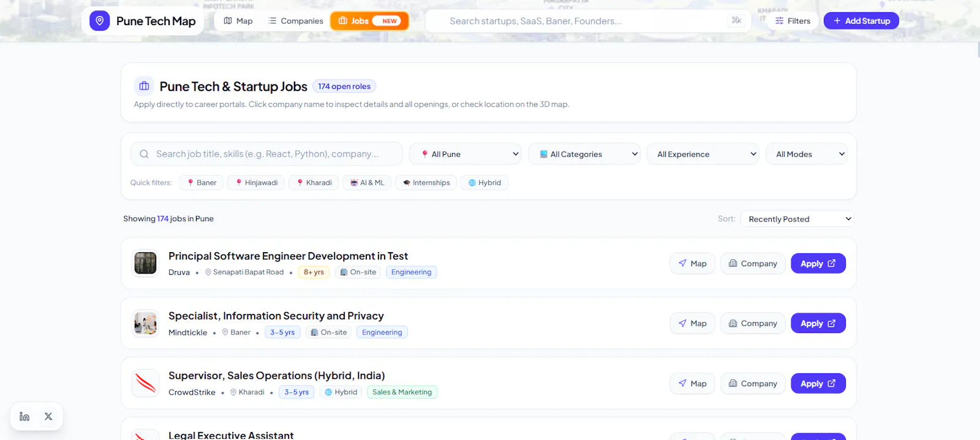This screenshot has width=980, height=440.
Task: Click the magnifier icon in the job search field
Action: click(144, 154)
